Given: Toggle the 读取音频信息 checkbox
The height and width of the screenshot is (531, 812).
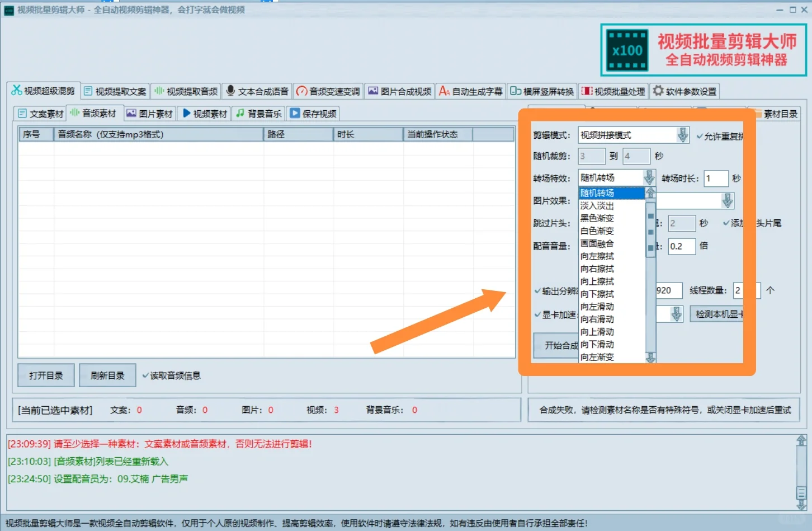Looking at the screenshot, I should coord(145,375).
